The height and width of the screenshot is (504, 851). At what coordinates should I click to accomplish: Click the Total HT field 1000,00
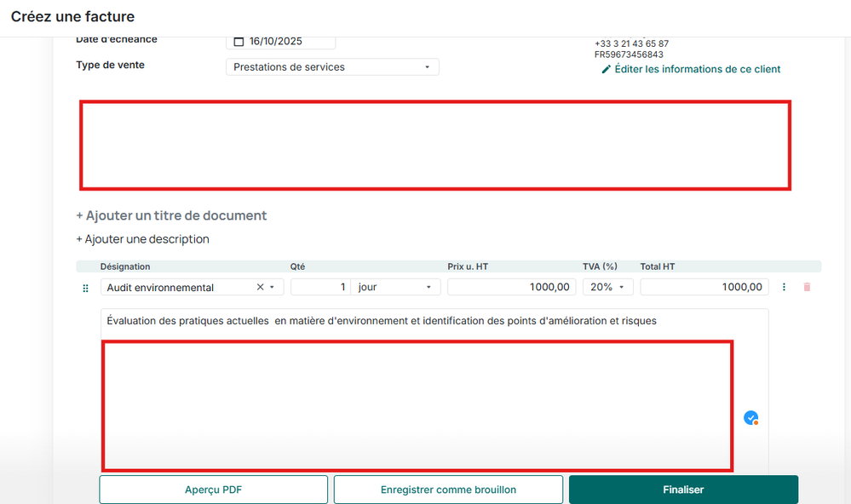tap(704, 287)
